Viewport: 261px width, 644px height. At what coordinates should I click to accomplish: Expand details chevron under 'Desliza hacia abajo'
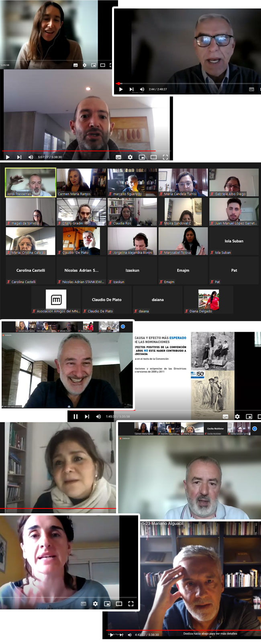coord(210,637)
